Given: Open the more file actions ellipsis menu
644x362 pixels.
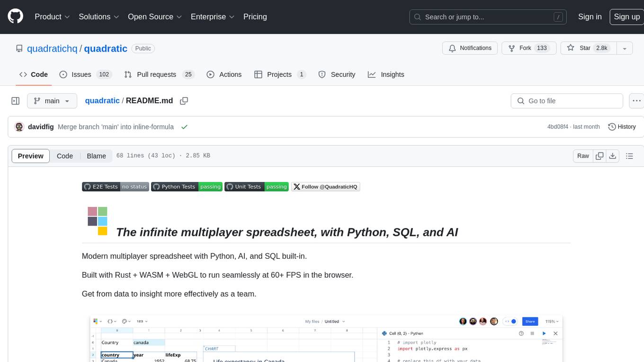Looking at the screenshot, I should click(636, 101).
